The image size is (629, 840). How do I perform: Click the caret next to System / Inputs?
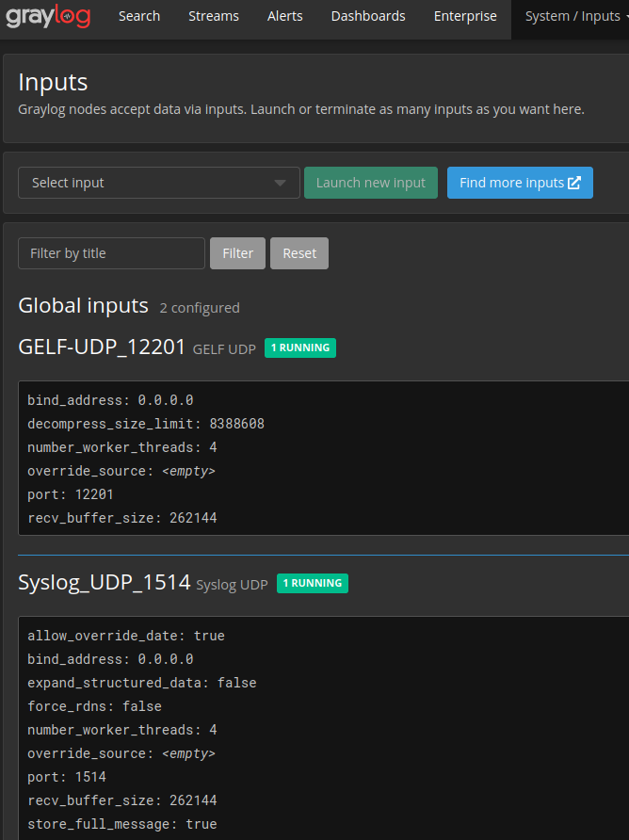point(624,16)
